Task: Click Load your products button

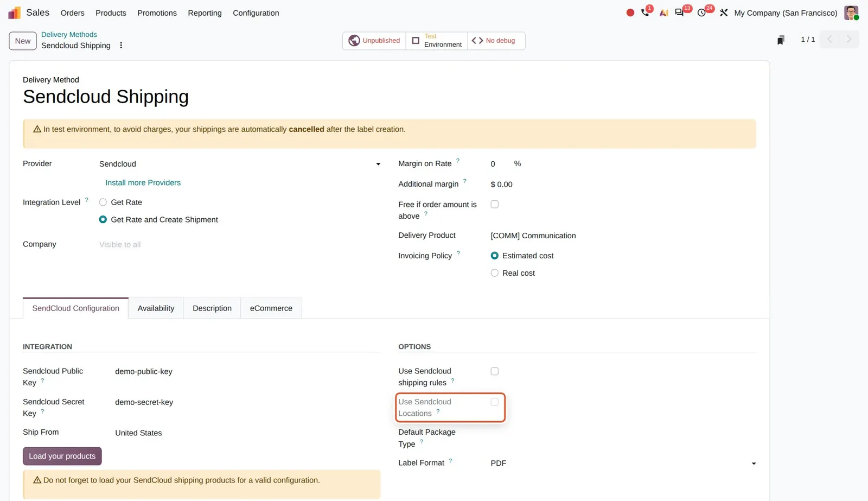Action: 62,456
